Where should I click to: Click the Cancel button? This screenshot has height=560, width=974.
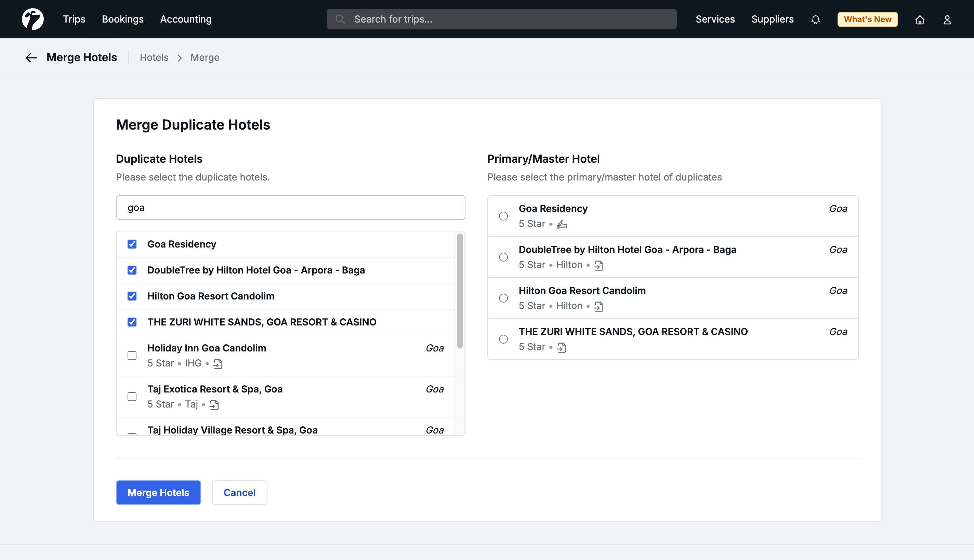(x=239, y=492)
